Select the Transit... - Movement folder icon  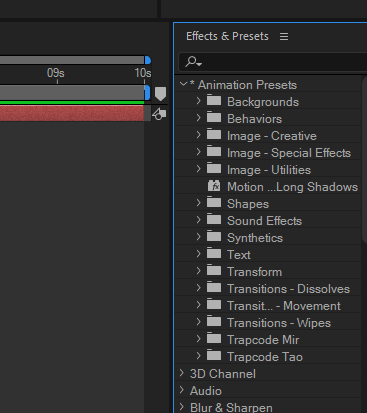pyautogui.click(x=214, y=304)
